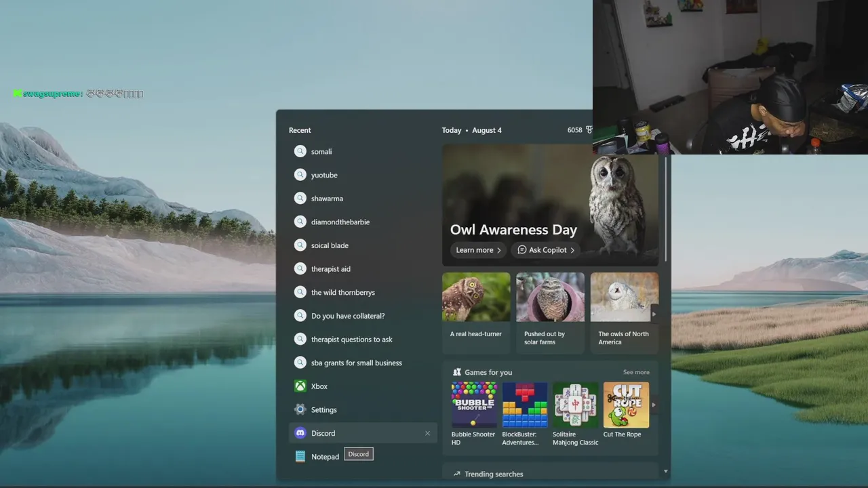Click the Learn more button
Screen dimensions: 868x488
478,250
